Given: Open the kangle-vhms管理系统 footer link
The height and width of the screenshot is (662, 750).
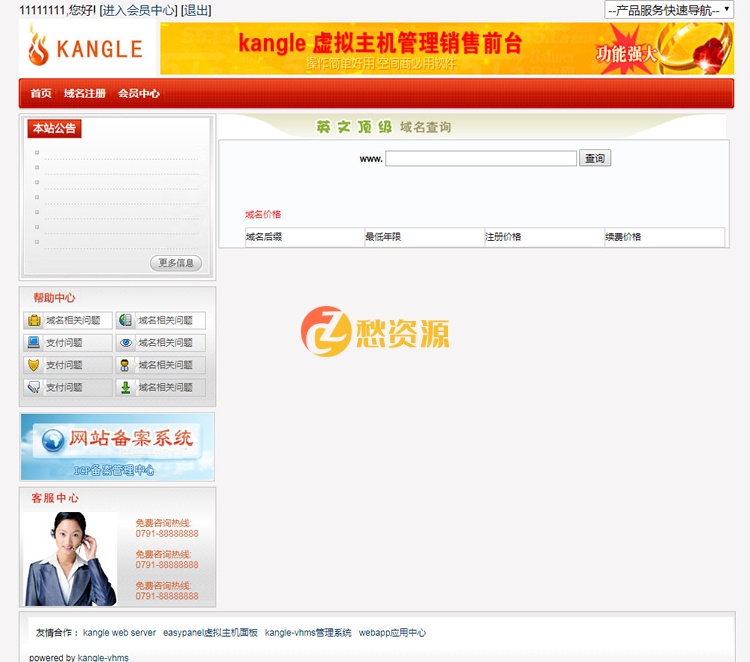Looking at the screenshot, I should click(308, 632).
